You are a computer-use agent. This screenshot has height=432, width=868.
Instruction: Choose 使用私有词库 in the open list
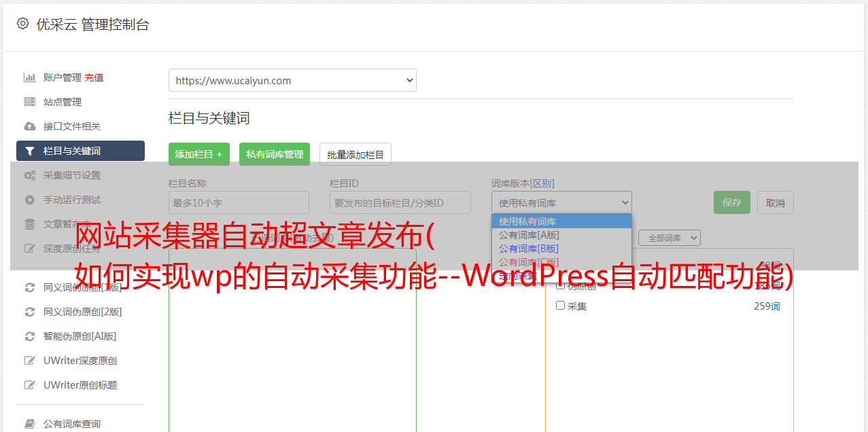coord(561,221)
